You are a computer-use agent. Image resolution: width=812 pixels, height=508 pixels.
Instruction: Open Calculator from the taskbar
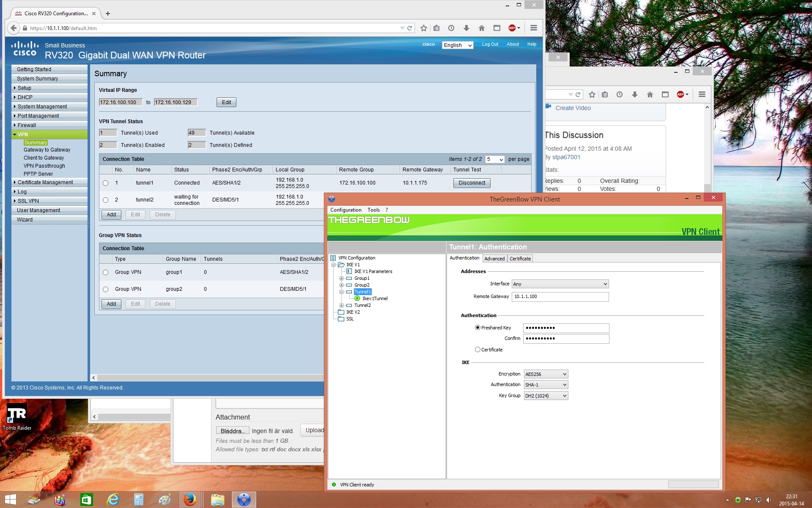(139, 500)
